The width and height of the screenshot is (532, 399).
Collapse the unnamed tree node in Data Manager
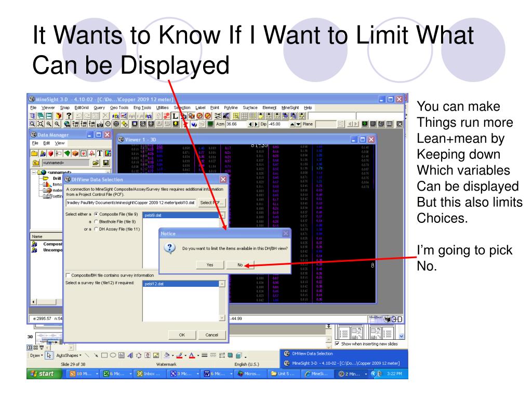click(34, 172)
